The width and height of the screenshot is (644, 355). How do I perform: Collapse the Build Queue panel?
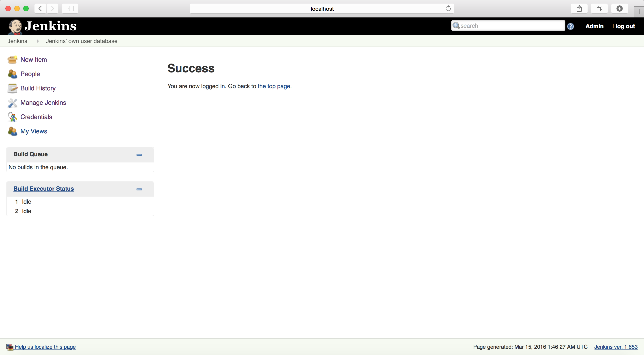pyautogui.click(x=139, y=155)
